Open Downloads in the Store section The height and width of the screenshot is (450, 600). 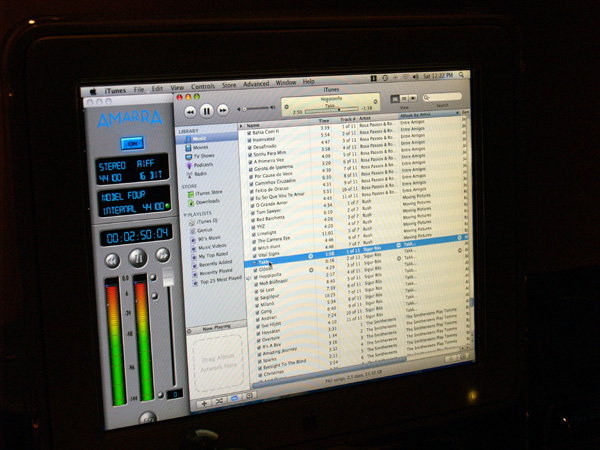[x=204, y=202]
